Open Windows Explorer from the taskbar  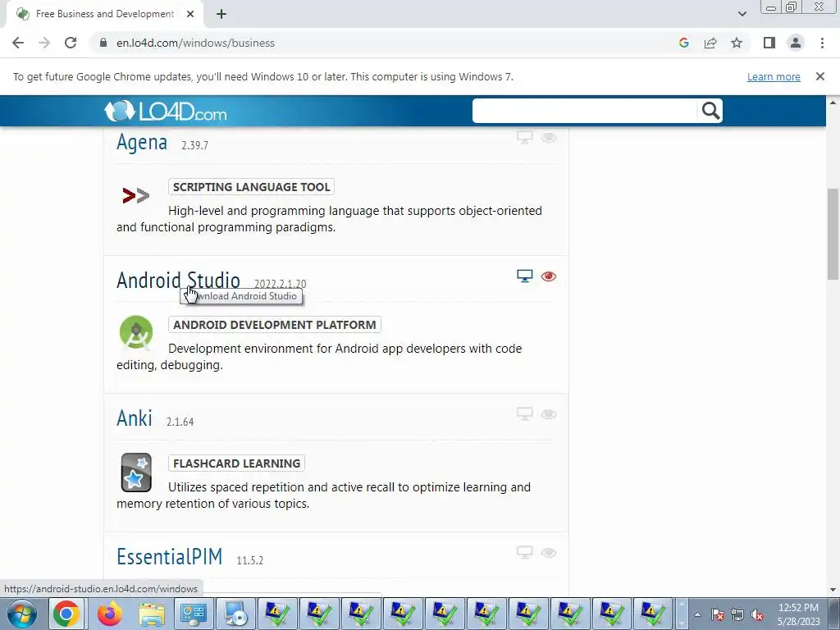point(152,614)
